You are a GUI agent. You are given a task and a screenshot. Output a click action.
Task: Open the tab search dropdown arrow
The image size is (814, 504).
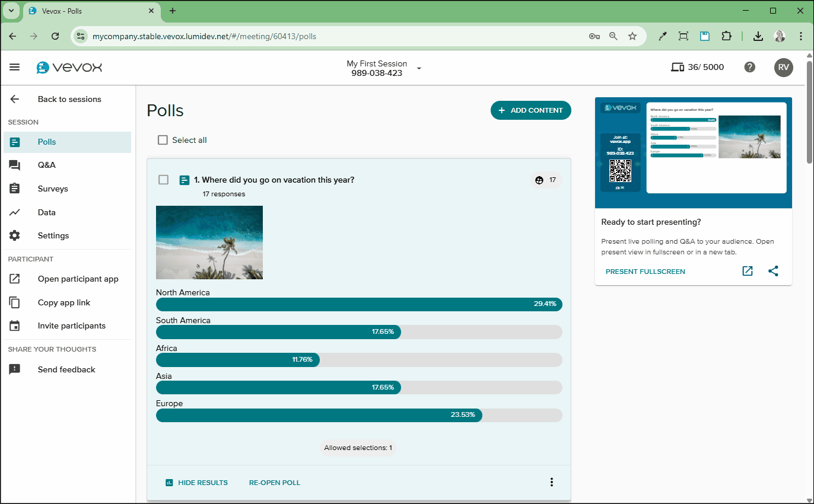pos(11,11)
